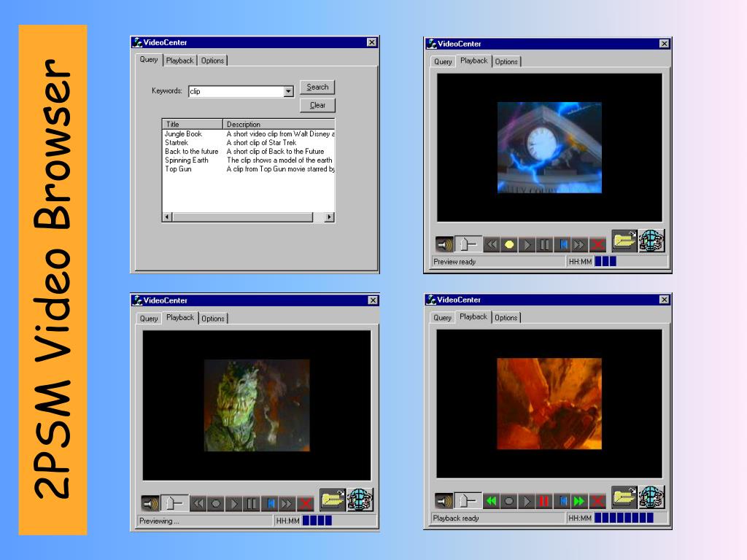Click the blue step icon, Preview ready window
747x560 pixels.
tap(563, 245)
